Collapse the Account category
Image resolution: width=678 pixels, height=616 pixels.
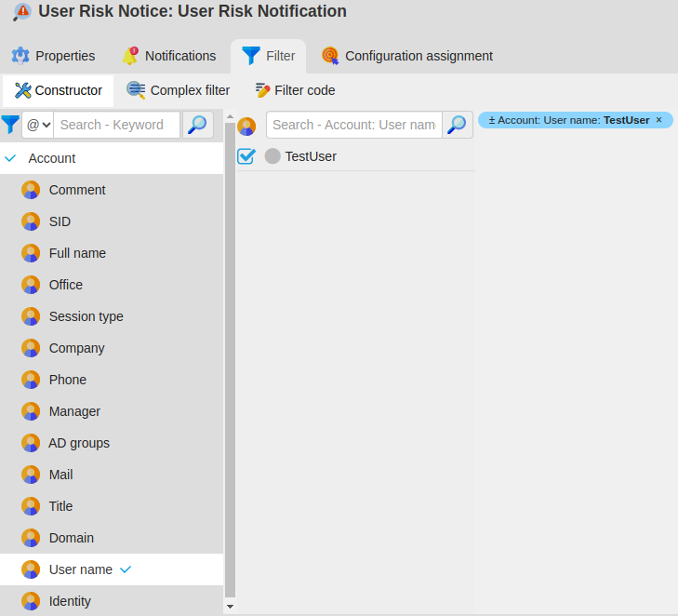(x=11, y=158)
